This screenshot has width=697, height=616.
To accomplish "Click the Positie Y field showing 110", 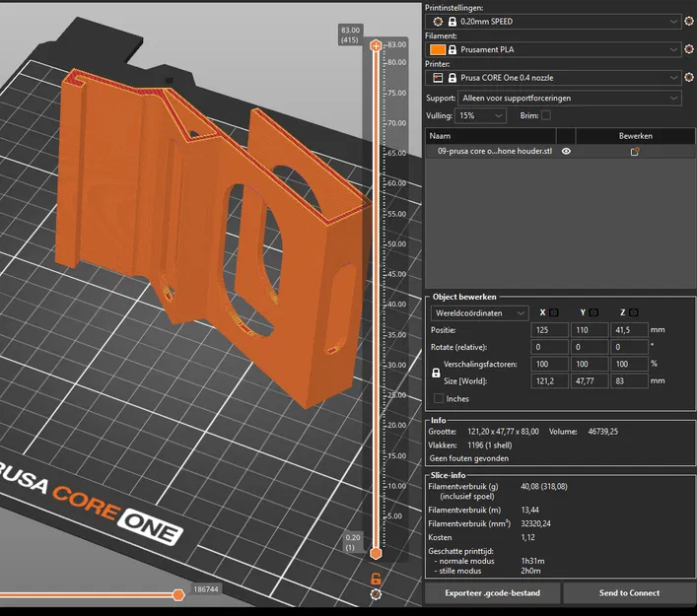I will coord(590,330).
